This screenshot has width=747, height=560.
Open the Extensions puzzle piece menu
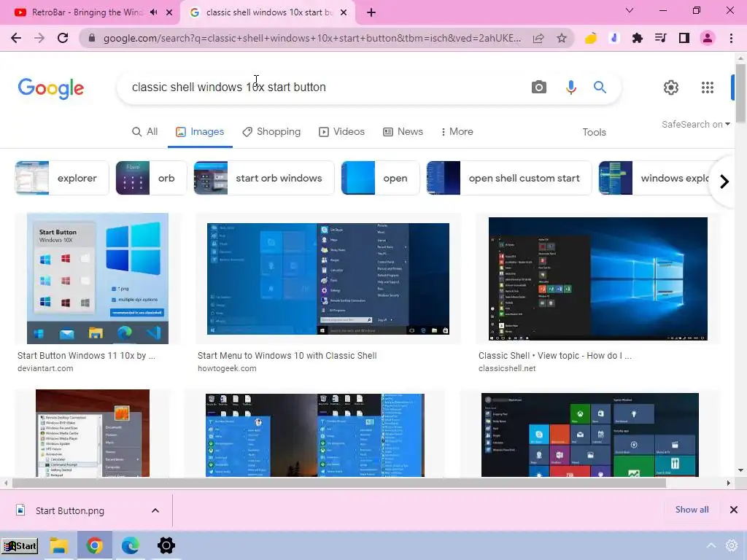click(637, 38)
